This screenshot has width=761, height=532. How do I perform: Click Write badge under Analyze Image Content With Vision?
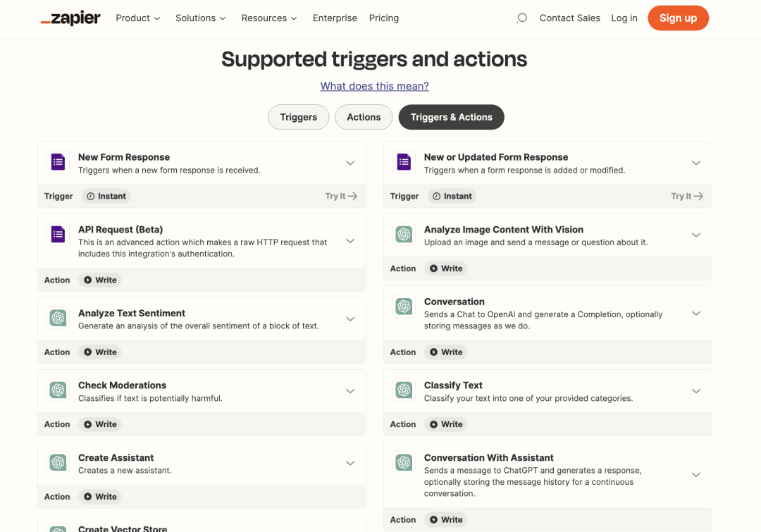(446, 268)
